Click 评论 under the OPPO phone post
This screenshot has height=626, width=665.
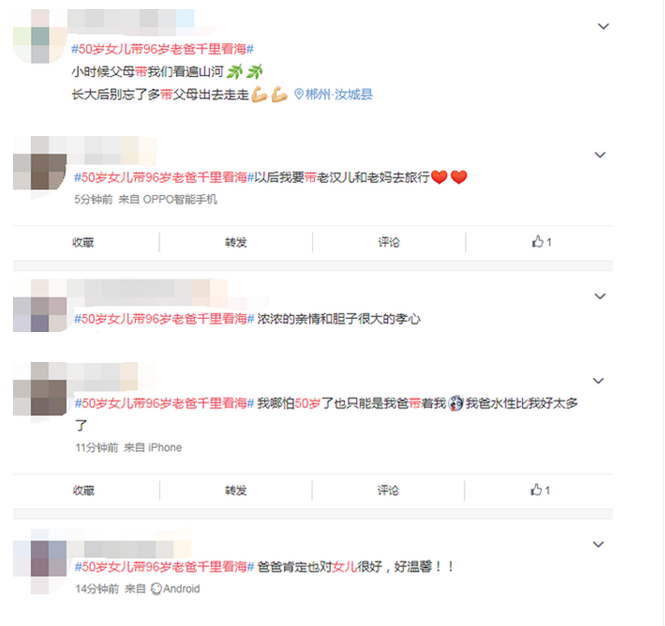point(389,243)
